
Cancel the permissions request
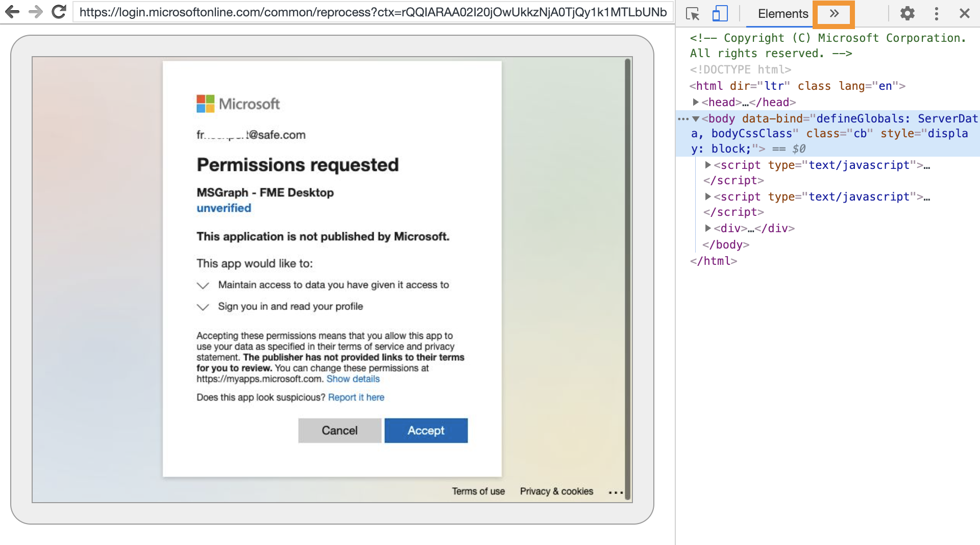[339, 430]
